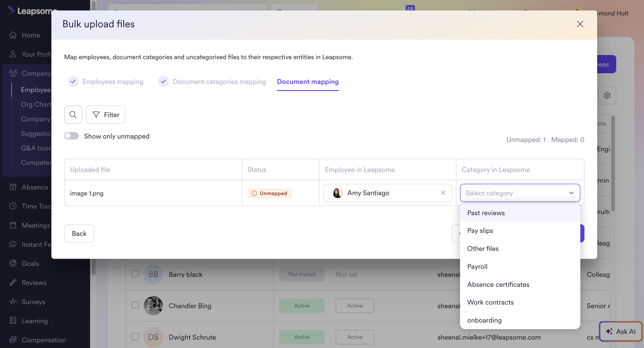
Task: Switch to Employees mapping tab
Action: (x=113, y=81)
